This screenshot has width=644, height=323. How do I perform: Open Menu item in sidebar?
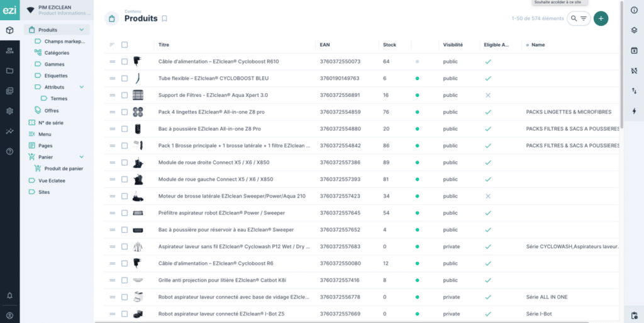[45, 134]
